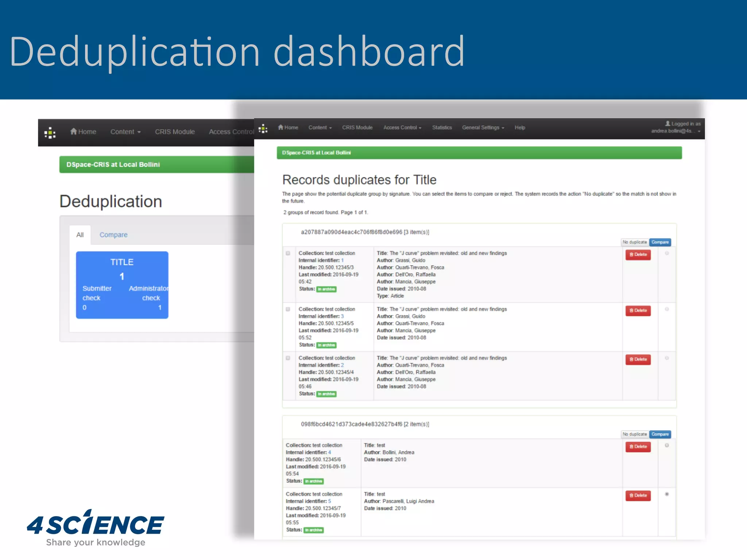The image size is (747, 560).
Task: Expand the General Settings dropdown
Action: 483,127
